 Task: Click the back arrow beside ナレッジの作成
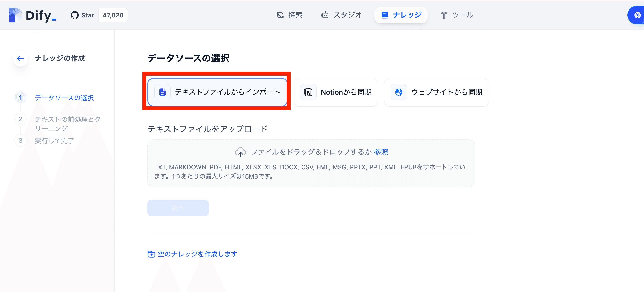(20, 58)
